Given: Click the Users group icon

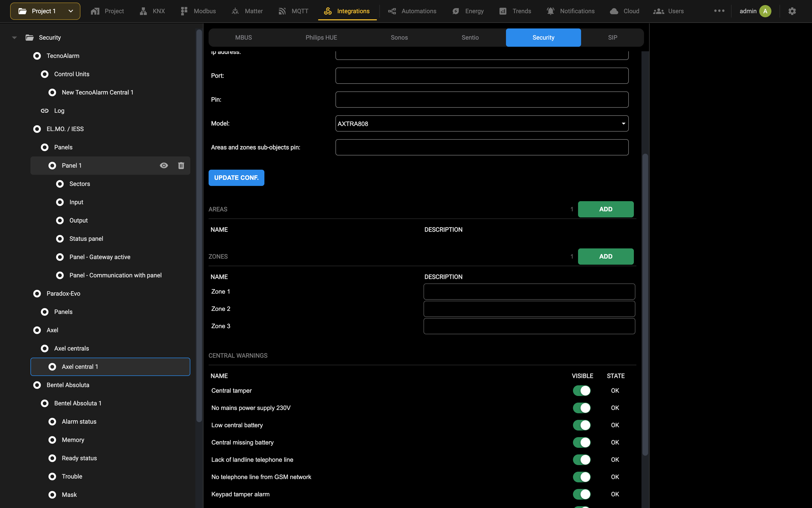Looking at the screenshot, I should 658,11.
